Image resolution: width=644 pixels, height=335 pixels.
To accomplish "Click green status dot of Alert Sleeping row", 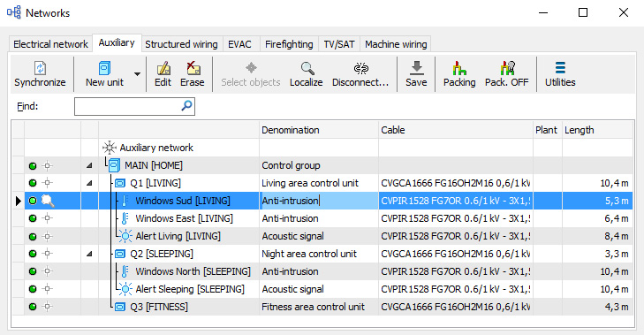I will [x=33, y=289].
